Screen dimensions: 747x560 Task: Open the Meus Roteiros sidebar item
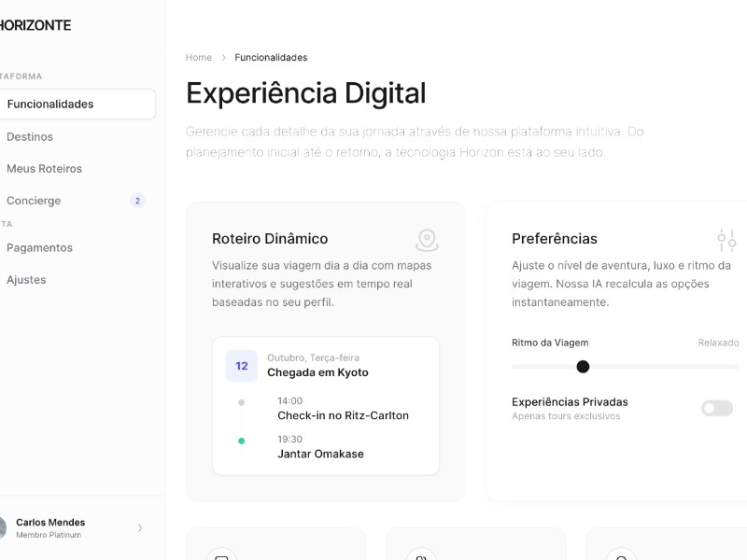pos(44,169)
